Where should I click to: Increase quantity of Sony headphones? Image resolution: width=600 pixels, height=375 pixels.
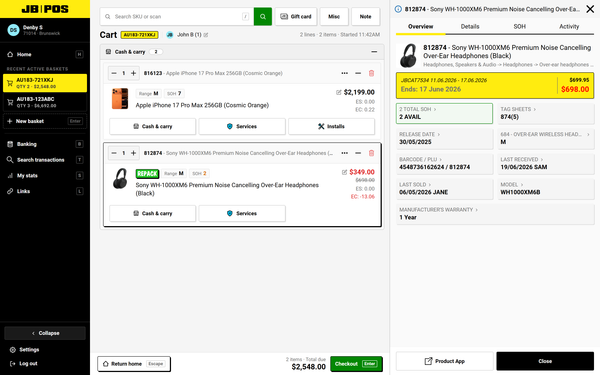(x=134, y=153)
